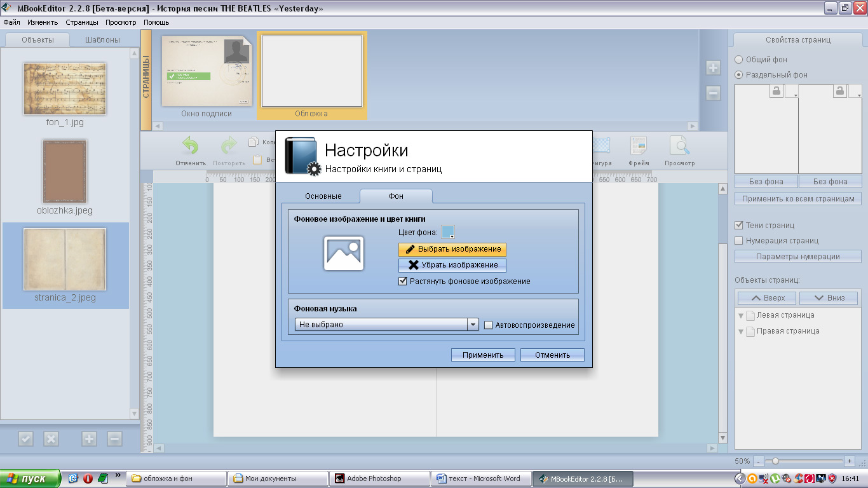Move object down with Вниз button

tap(829, 297)
